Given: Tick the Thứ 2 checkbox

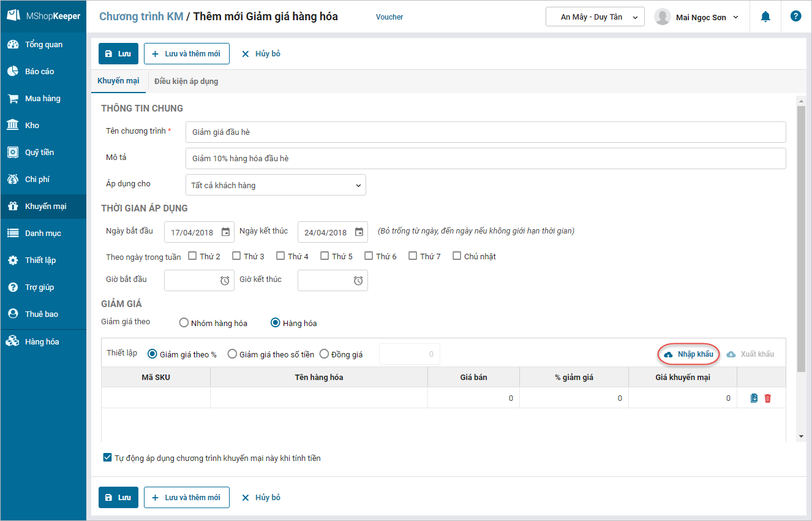Looking at the screenshot, I should click(192, 256).
